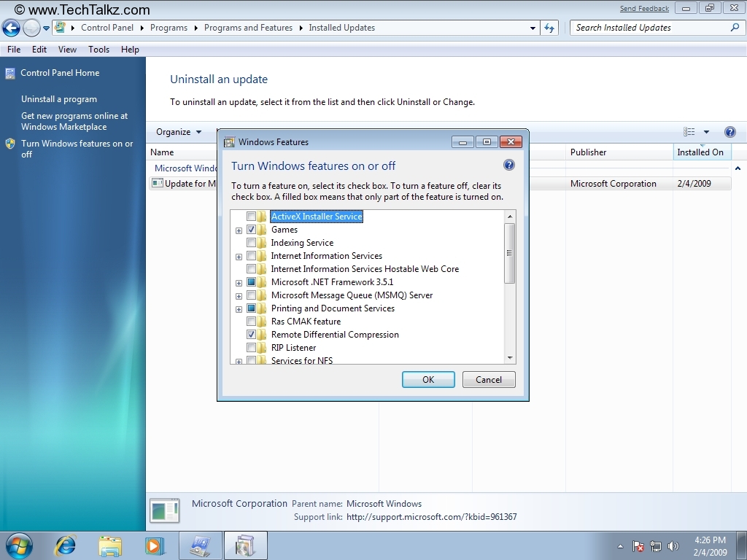The image size is (747, 560).
Task: Click the Internet Explorer taskbar icon
Action: (66, 545)
